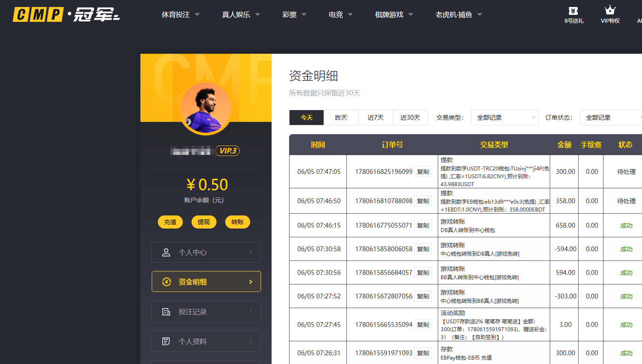Click the 状态 column header
The image size is (642, 364).
pos(625,145)
